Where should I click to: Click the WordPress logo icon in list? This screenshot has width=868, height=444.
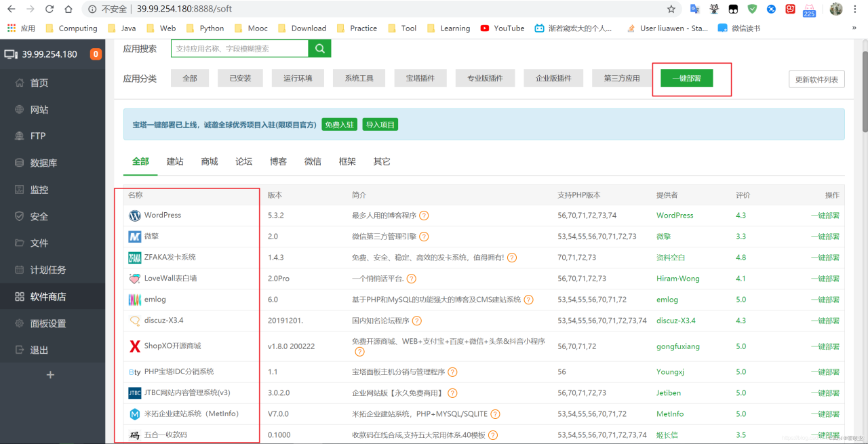[x=135, y=216]
